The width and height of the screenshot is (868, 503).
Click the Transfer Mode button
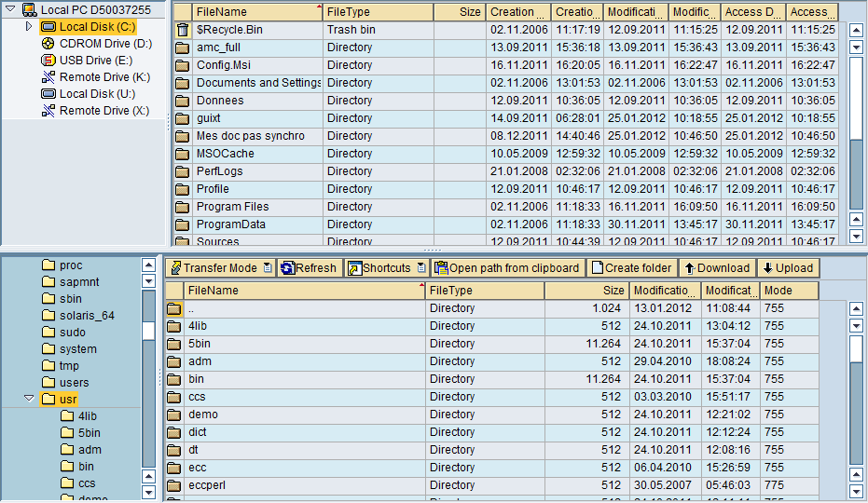[220, 268]
